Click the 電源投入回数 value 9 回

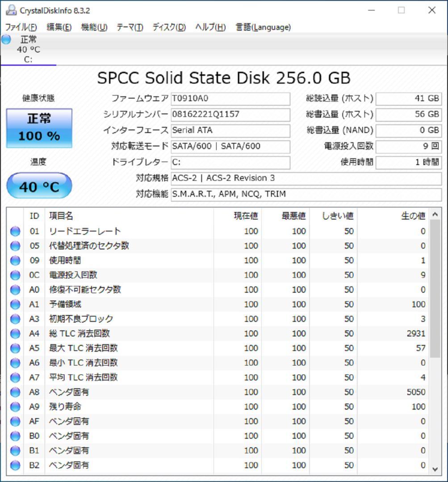tap(409, 147)
